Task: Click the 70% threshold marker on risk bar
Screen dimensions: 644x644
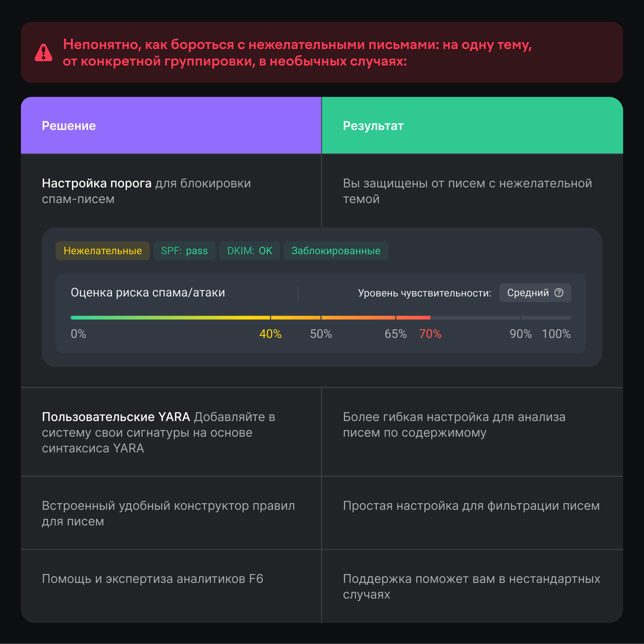Action: (x=430, y=318)
